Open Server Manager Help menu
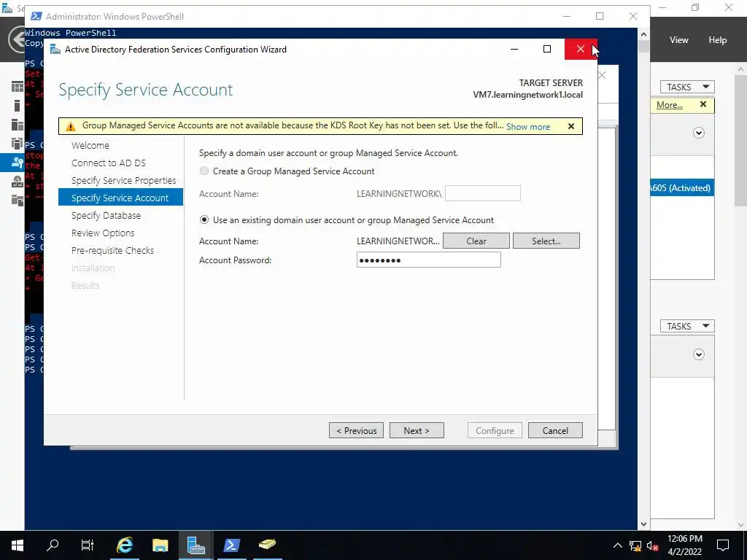 pyautogui.click(x=718, y=40)
